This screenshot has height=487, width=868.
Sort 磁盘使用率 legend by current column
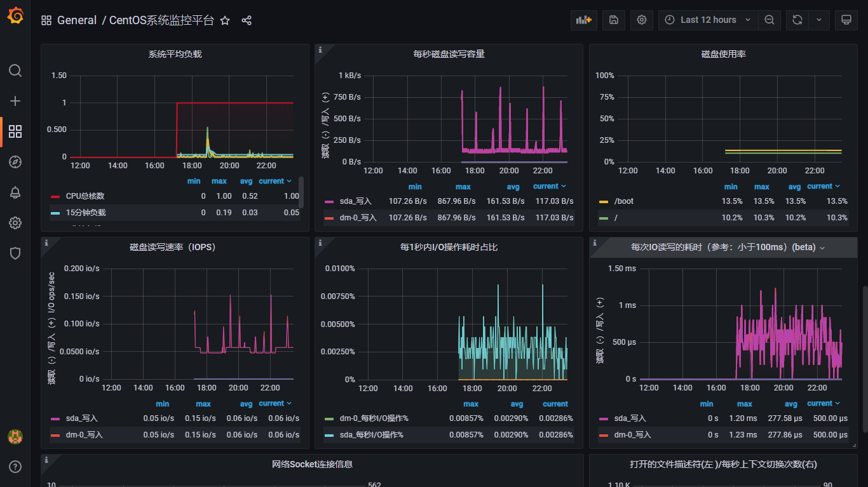pyautogui.click(x=824, y=186)
